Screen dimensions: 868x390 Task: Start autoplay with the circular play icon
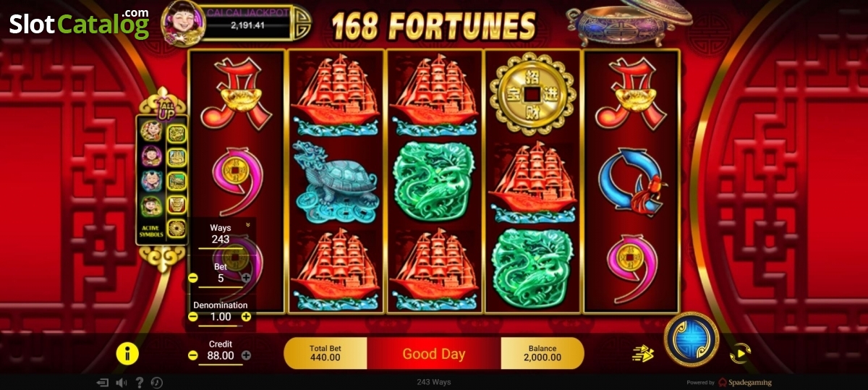tap(741, 354)
